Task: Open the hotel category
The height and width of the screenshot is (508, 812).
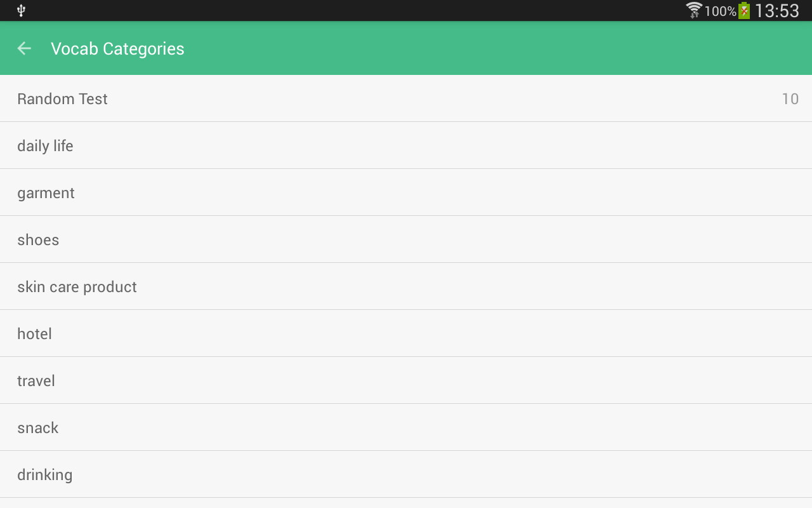Action: click(34, 333)
